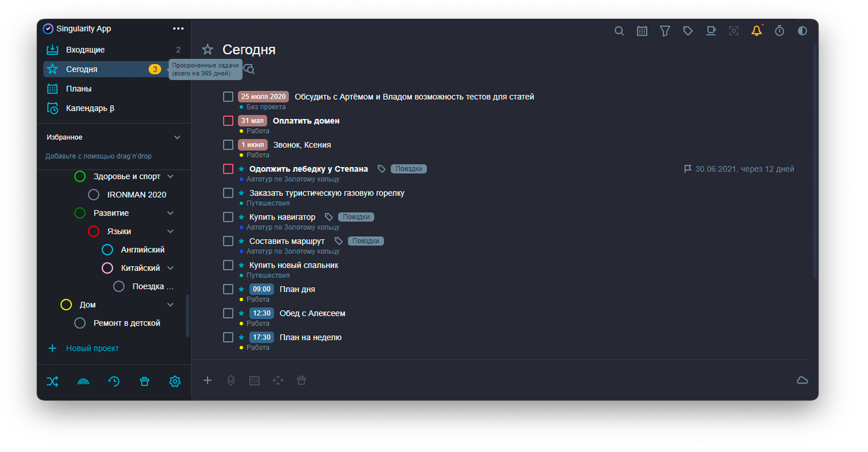868x452 pixels.
Task: Open the settings gear in sidebar footer
Action: (175, 381)
